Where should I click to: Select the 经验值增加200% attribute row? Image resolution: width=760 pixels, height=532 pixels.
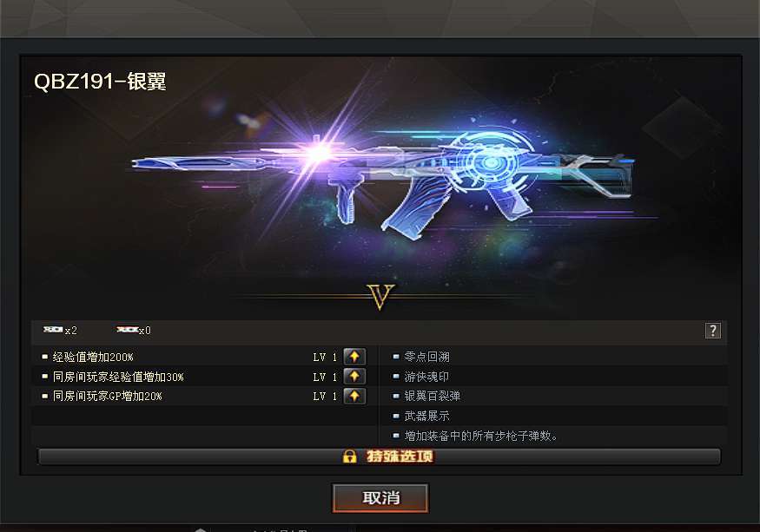204,357
